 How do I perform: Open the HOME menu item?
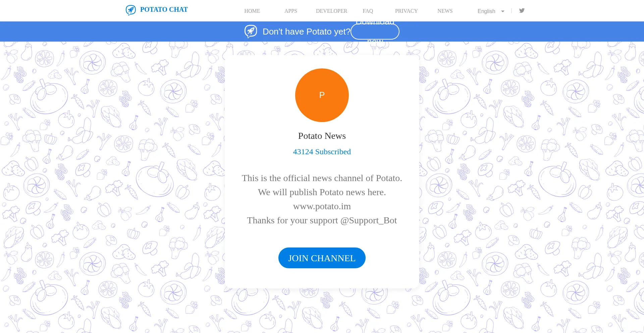coord(252,11)
